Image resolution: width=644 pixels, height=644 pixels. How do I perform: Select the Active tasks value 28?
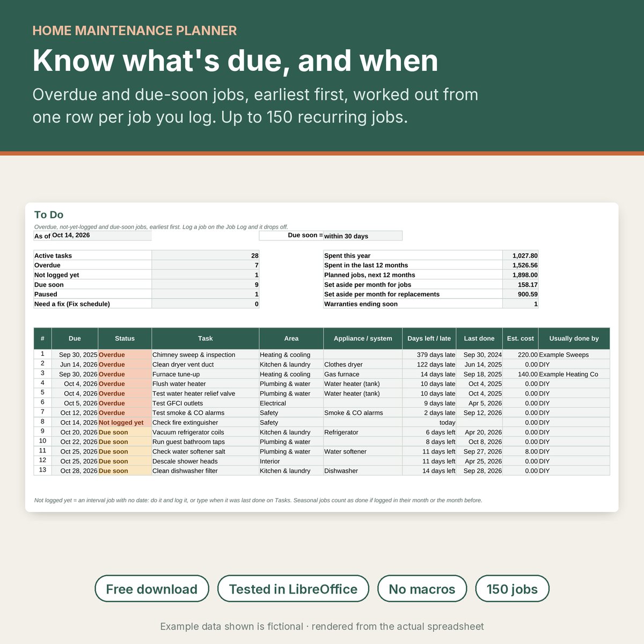click(x=206, y=255)
